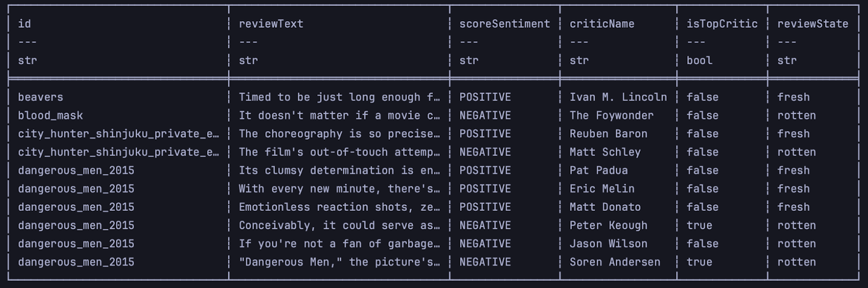Viewport: 868px width, 288px height.
Task: Click the "beavers" id cell
Action: pyautogui.click(x=41, y=97)
